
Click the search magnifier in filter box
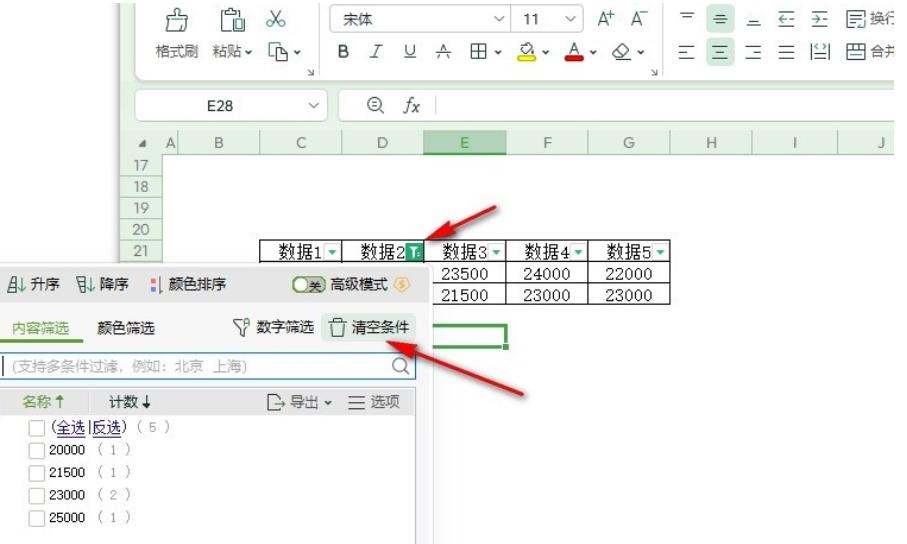pos(400,366)
